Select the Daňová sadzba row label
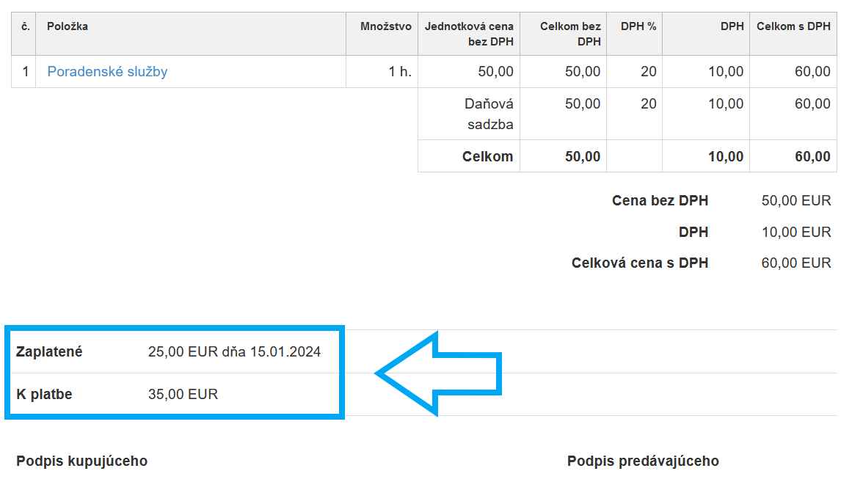The image size is (852, 504). pyautogui.click(x=489, y=114)
